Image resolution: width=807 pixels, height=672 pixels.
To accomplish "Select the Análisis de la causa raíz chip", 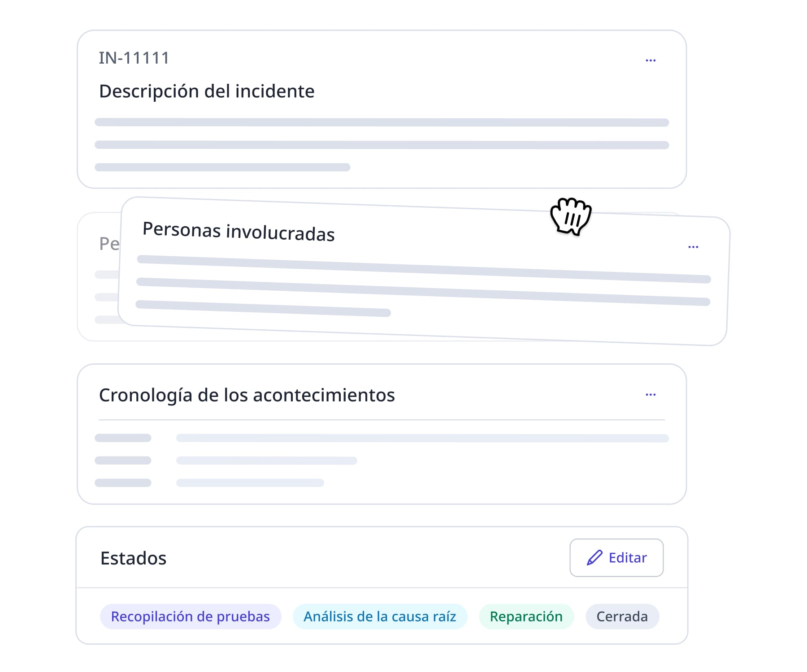I will [x=380, y=616].
